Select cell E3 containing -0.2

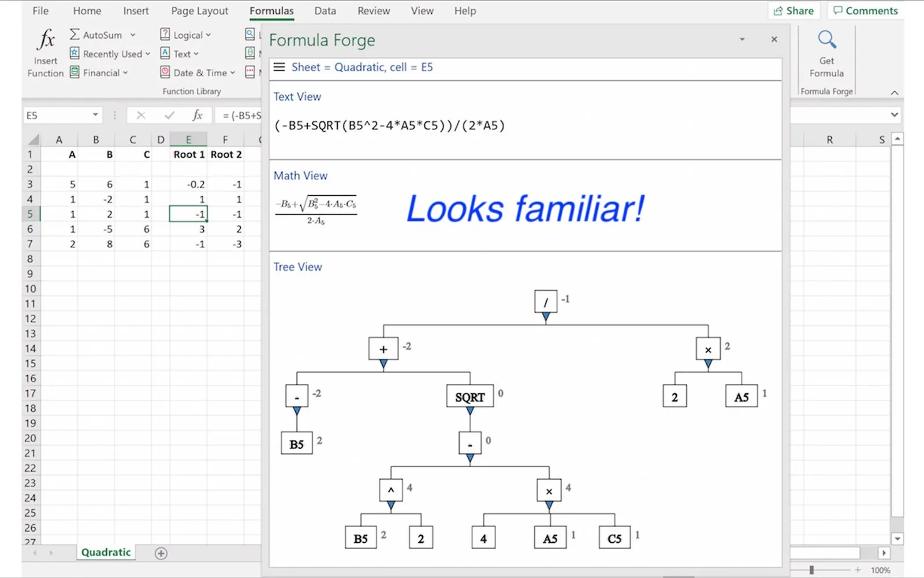[188, 184]
